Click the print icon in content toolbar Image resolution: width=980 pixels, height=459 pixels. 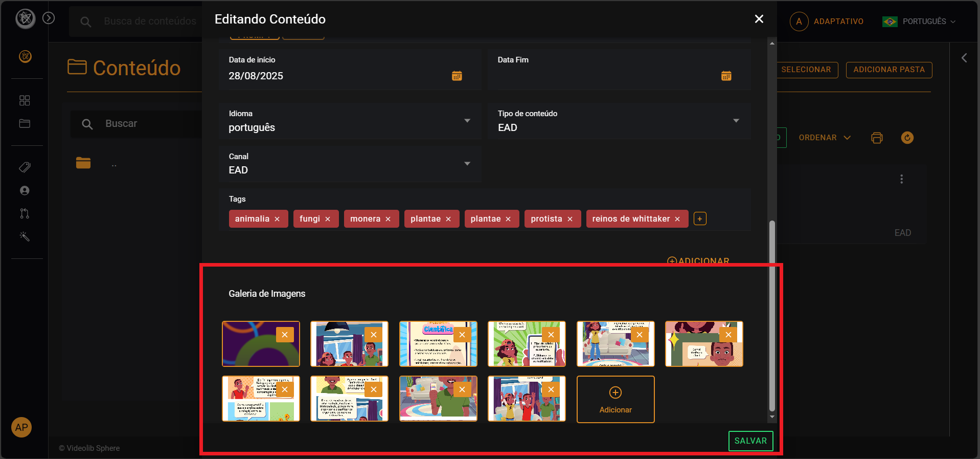click(x=877, y=138)
